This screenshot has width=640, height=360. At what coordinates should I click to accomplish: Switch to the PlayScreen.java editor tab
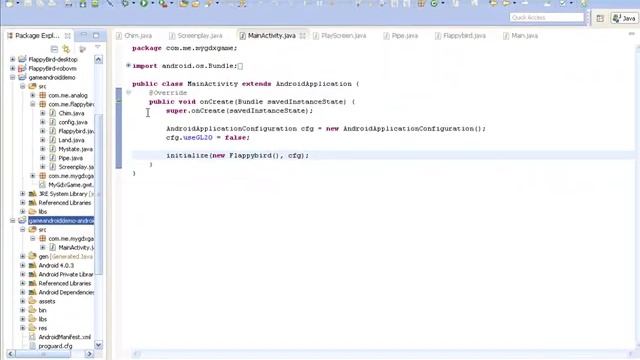340,36
